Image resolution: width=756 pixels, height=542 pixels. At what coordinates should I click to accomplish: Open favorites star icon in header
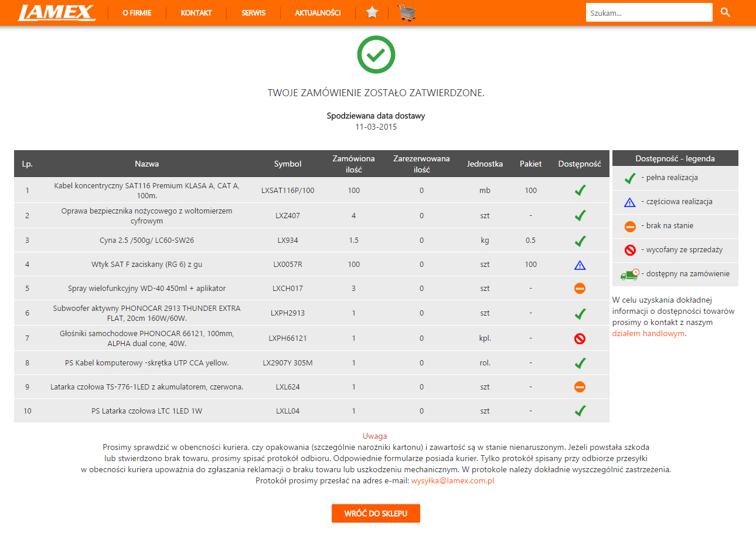pos(372,12)
